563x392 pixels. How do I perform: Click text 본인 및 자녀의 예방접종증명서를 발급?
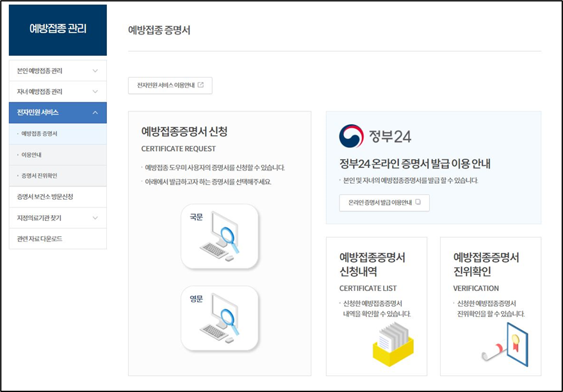pyautogui.click(x=391, y=181)
